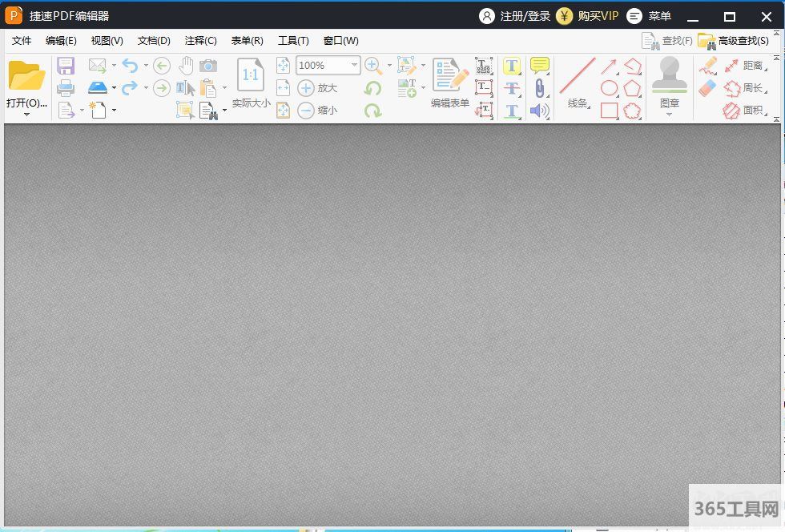Screen dimensions: 785x532
Task: Click the print icon
Action: coord(66,87)
